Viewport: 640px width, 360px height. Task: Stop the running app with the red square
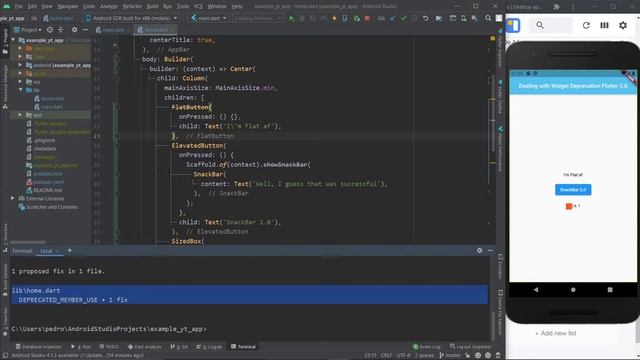(367, 18)
